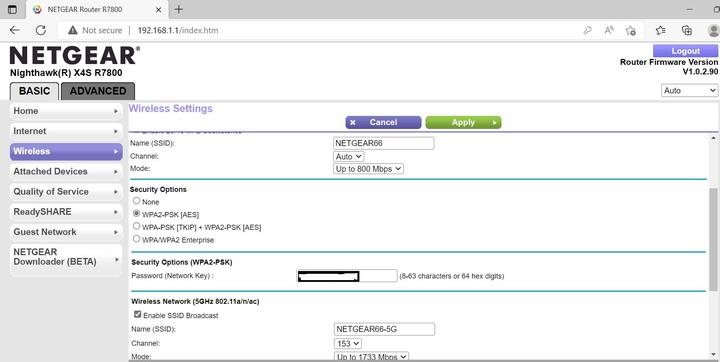The height and width of the screenshot is (362, 720).
Task: Click the Nighthawk(R) X4S R7800 text
Action: pyautogui.click(x=66, y=73)
